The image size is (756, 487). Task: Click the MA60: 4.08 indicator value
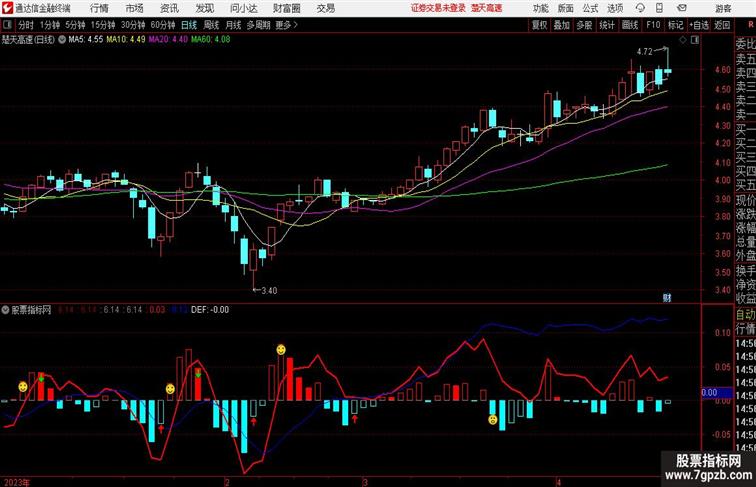click(211, 40)
